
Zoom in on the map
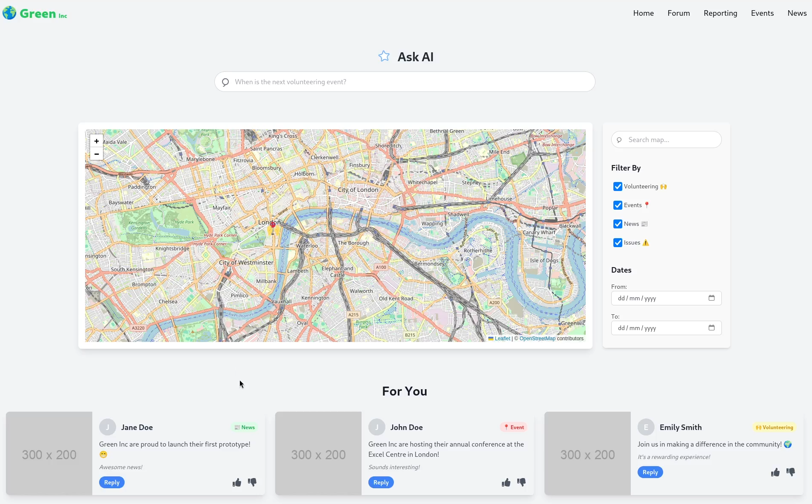[x=97, y=141]
